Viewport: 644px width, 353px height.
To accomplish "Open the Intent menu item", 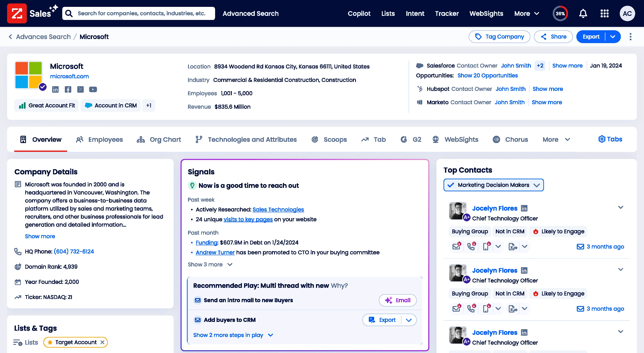I will pos(415,14).
